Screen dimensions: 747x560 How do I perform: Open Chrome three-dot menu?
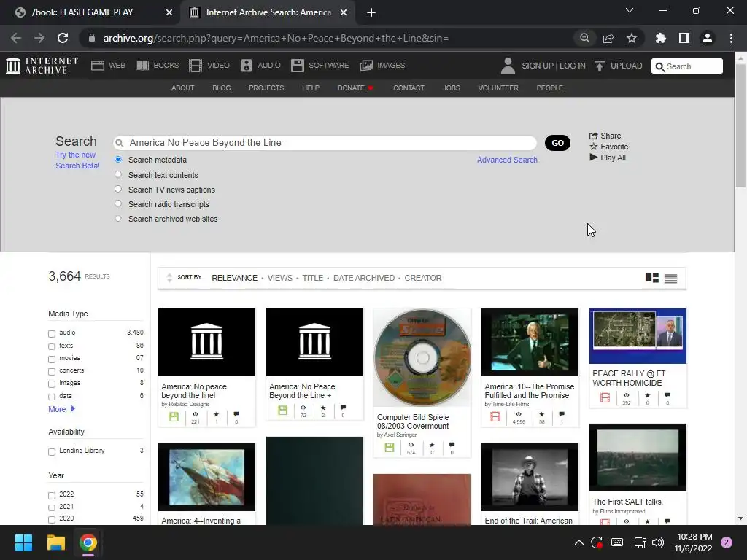tap(731, 38)
